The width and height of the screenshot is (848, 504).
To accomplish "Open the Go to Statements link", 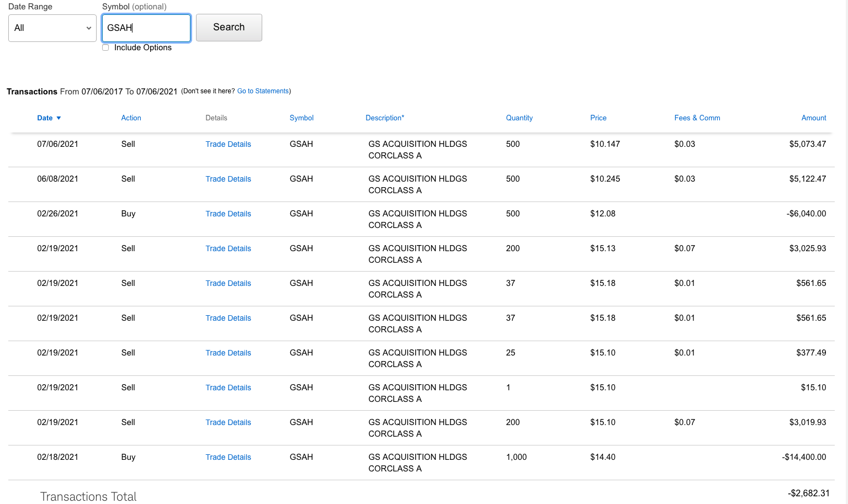I will (263, 91).
